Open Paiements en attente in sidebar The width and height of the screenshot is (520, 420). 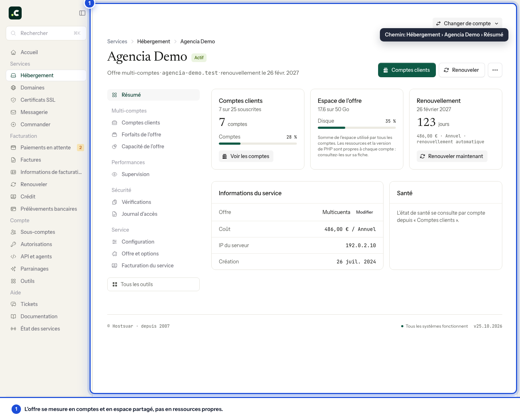(x=46, y=148)
